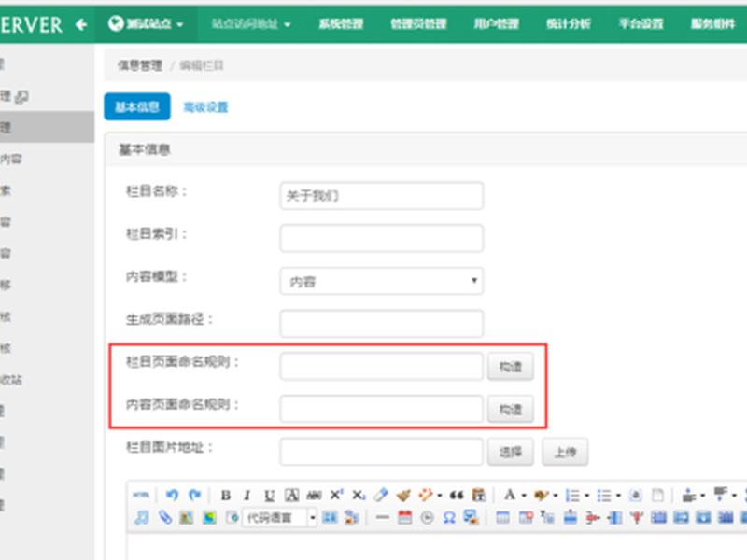747x560 pixels.
Task: Focus the 栏目页面命名规则 input field
Action: (x=382, y=367)
